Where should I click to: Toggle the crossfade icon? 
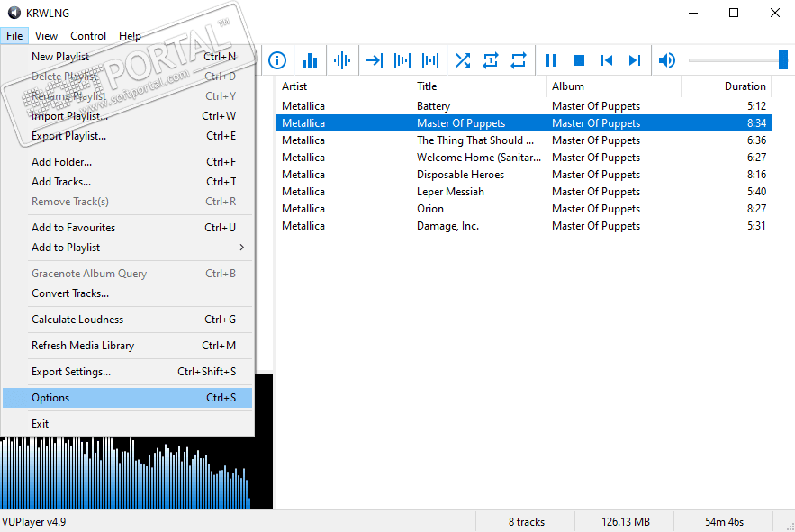click(402, 60)
